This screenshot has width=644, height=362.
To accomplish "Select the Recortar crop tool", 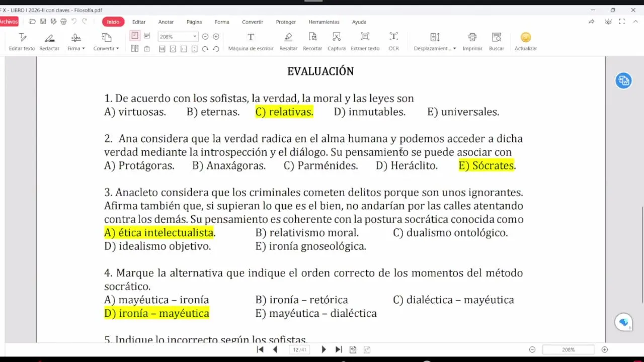I will (312, 42).
